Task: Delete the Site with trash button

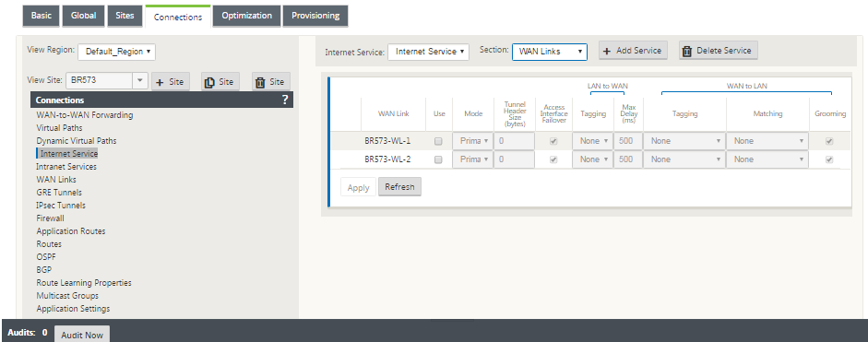Action: (270, 82)
